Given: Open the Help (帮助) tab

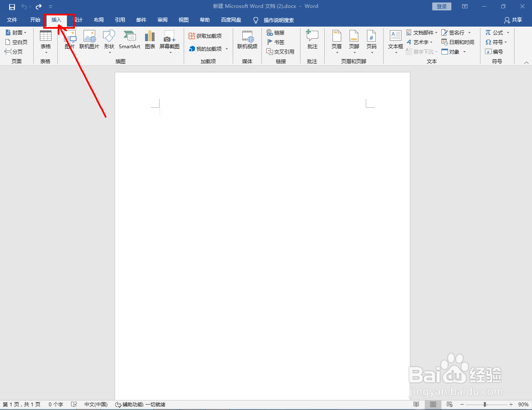Looking at the screenshot, I should (x=205, y=20).
